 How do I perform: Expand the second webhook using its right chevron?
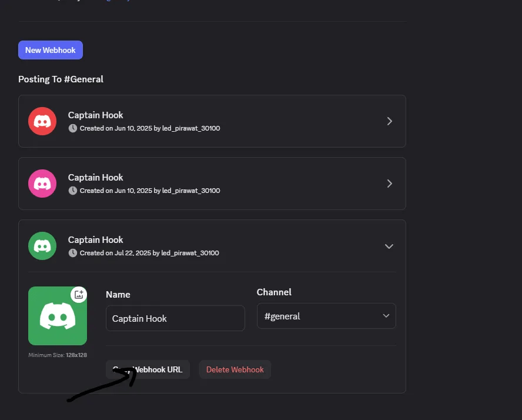click(389, 184)
